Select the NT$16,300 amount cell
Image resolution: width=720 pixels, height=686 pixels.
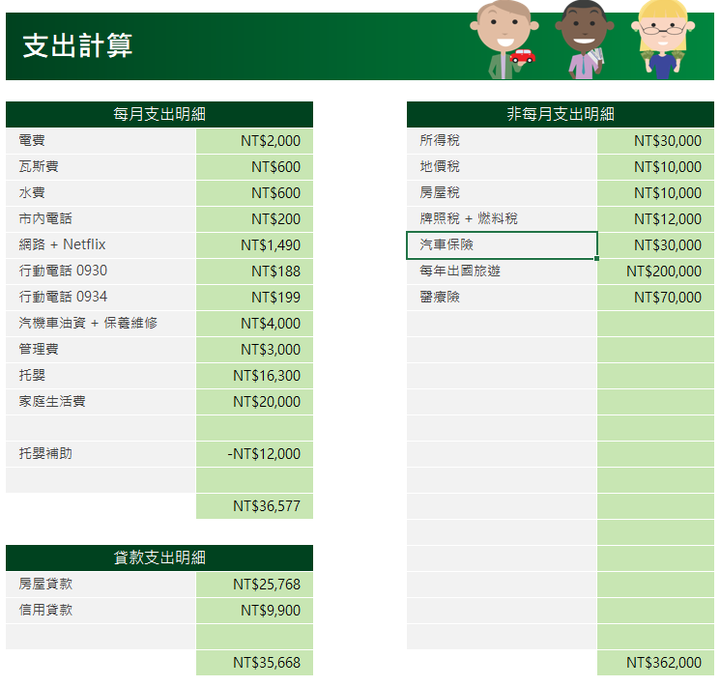tap(254, 376)
